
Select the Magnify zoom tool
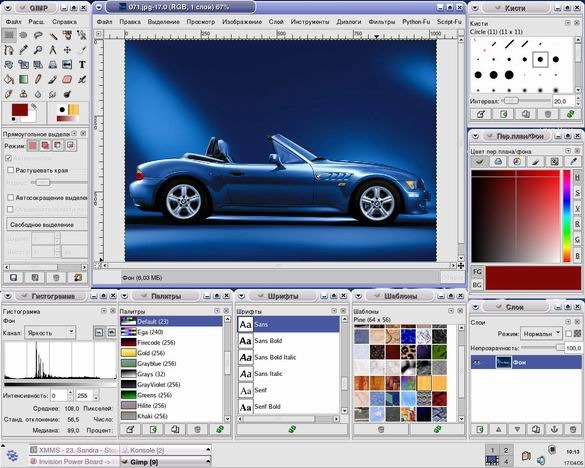38,50
